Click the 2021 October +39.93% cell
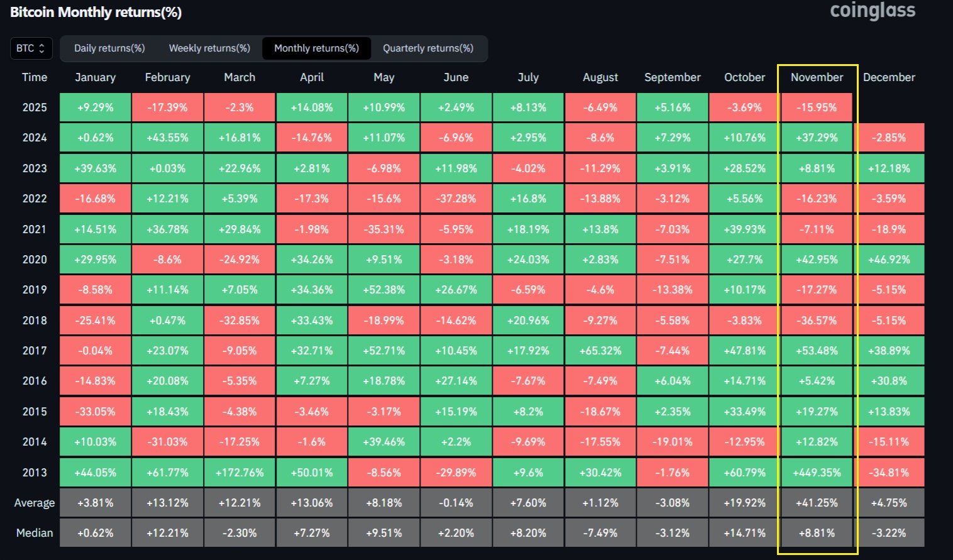The image size is (953, 560). [744, 229]
